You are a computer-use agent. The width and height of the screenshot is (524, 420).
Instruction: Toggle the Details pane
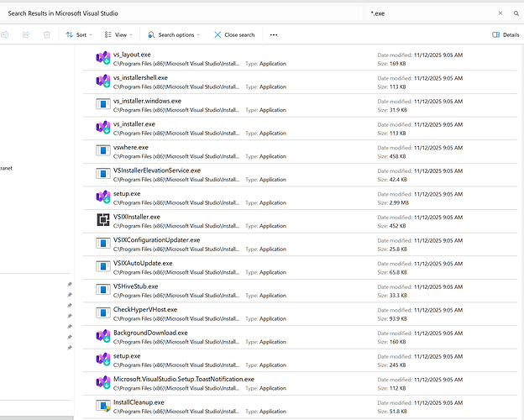click(506, 34)
